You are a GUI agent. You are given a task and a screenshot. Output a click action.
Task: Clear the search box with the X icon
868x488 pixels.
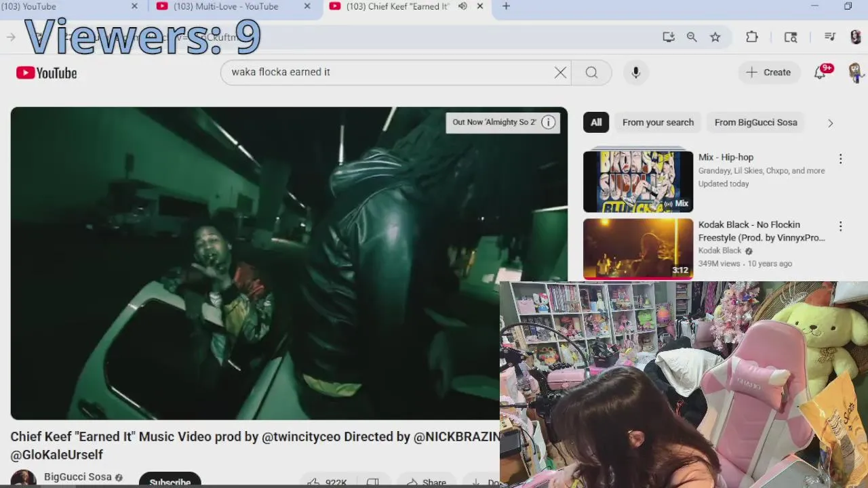[x=560, y=73]
